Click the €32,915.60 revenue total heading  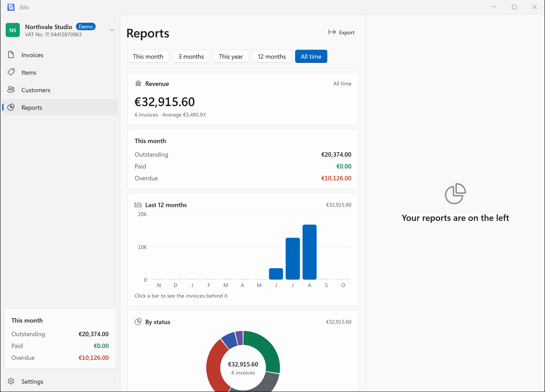(165, 102)
